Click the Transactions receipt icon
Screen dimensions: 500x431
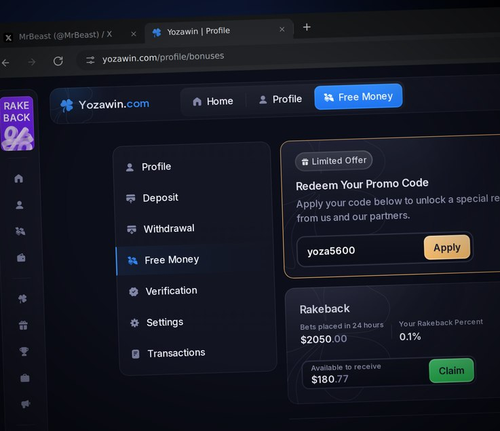[x=136, y=354]
